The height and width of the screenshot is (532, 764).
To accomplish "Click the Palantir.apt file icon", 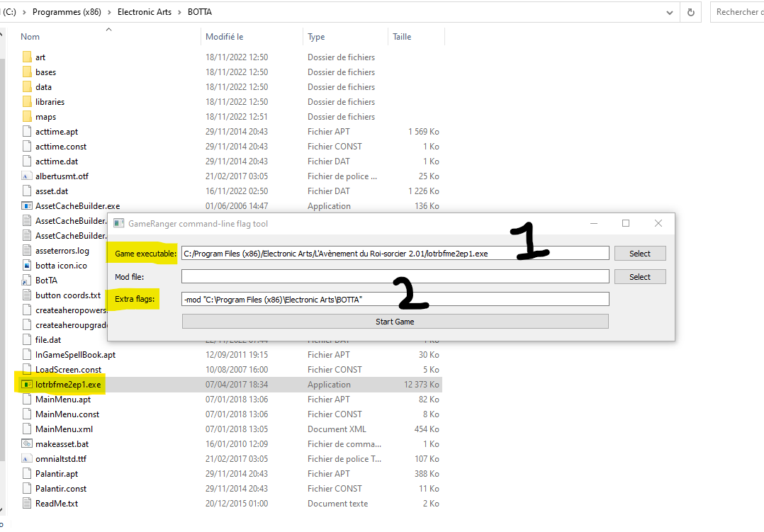I will tap(27, 473).
